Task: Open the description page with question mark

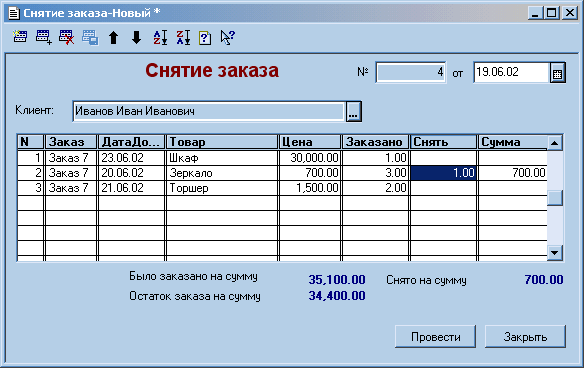Action: tap(205, 38)
